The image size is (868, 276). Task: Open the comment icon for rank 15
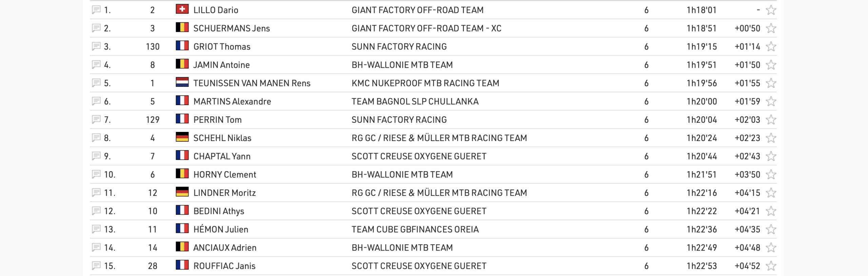point(96,265)
